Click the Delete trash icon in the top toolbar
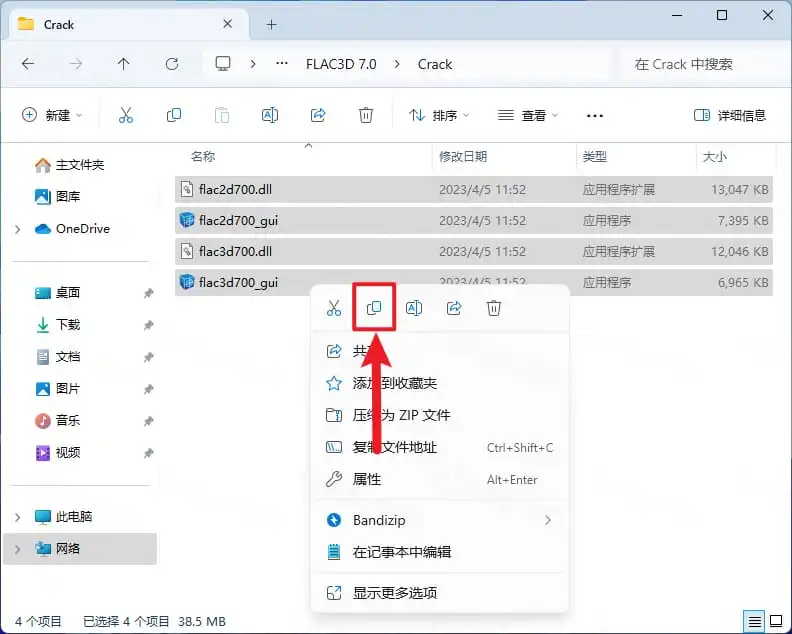The width and height of the screenshot is (792, 634). (x=366, y=116)
